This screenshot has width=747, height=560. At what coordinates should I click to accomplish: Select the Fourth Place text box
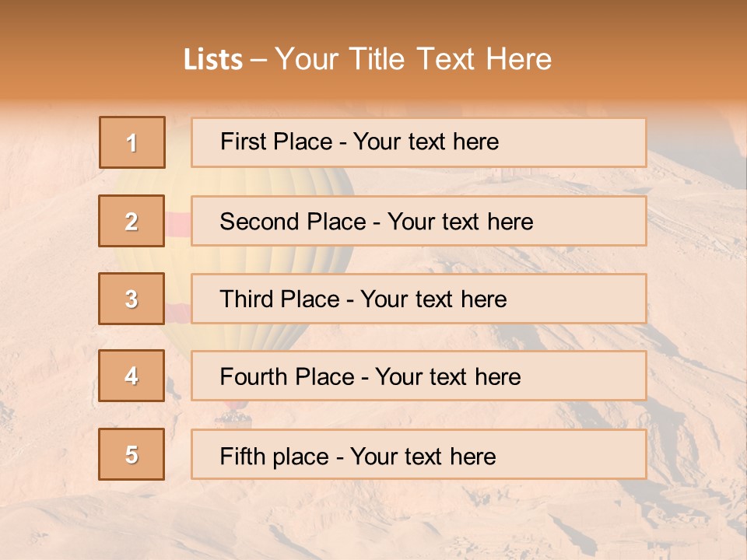point(418,376)
